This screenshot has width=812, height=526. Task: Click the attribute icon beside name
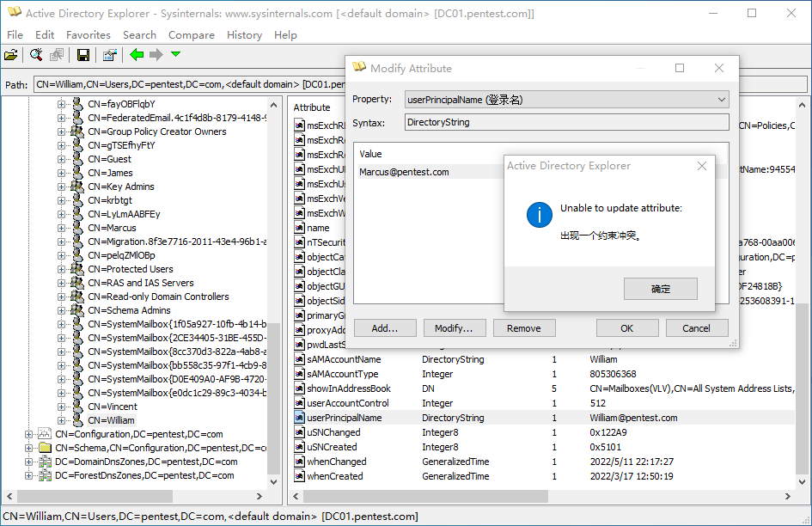299,228
